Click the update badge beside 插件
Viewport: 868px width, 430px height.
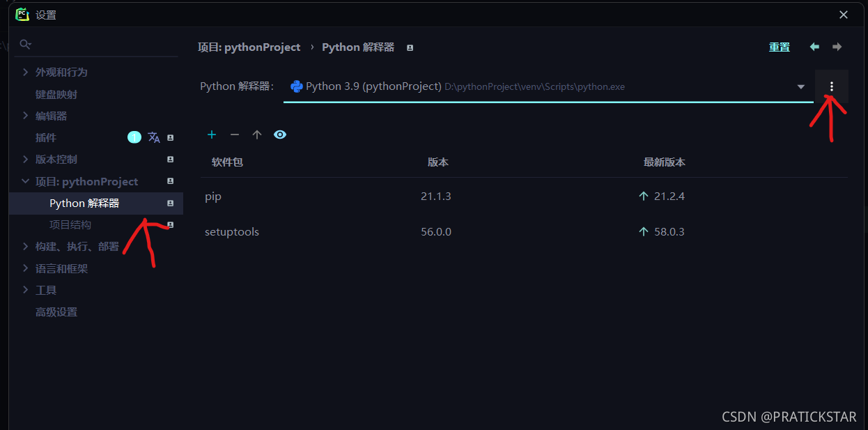pos(134,137)
